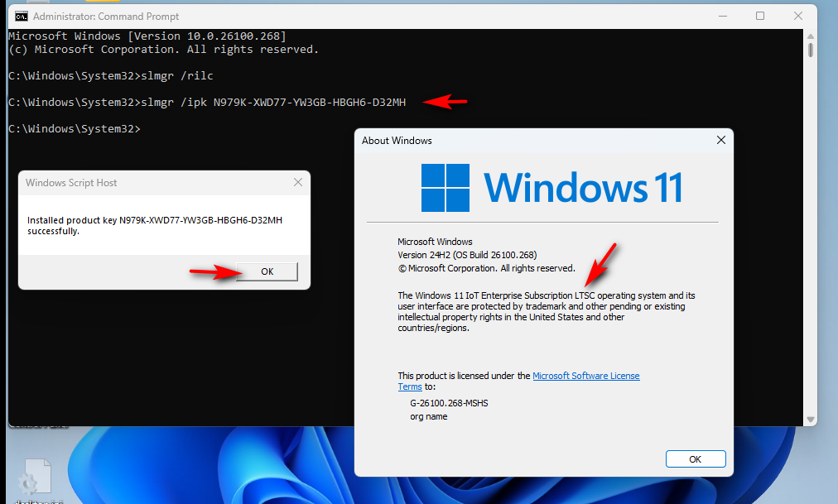Click the 'Installed product key' message text

pyautogui.click(x=155, y=225)
